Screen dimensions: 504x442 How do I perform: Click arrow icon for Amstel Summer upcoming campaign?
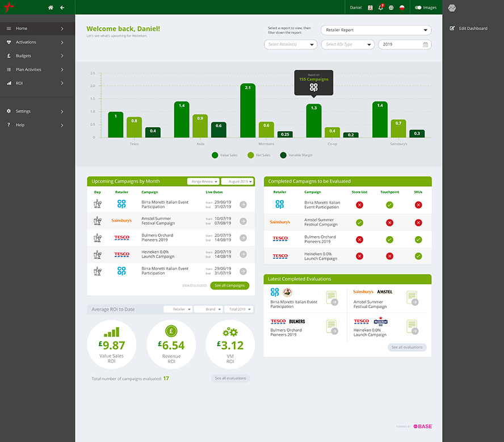click(x=243, y=221)
